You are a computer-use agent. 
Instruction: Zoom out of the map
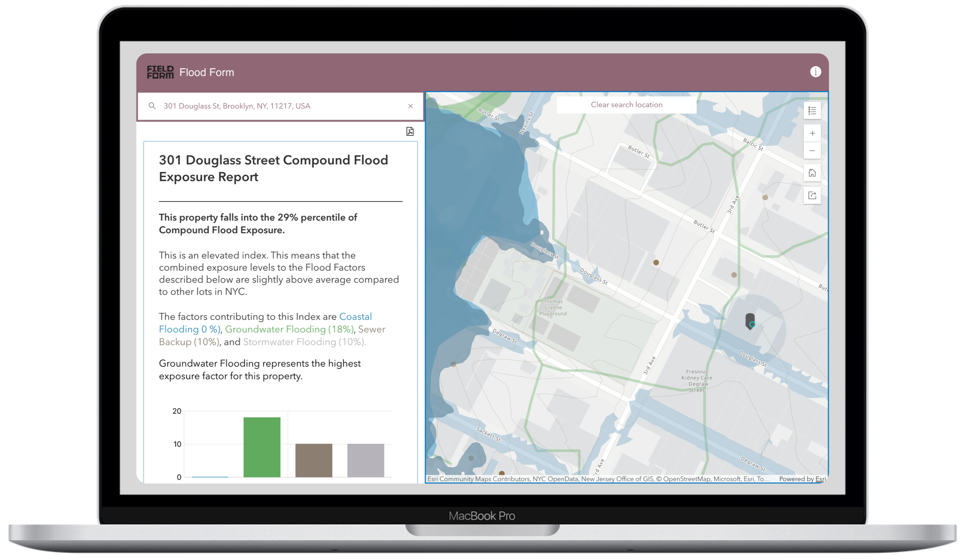(x=812, y=151)
